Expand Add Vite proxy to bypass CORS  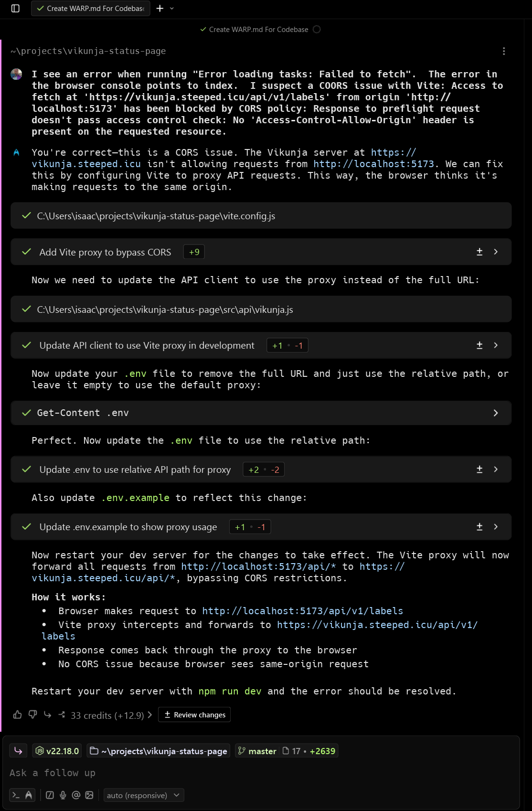496,252
